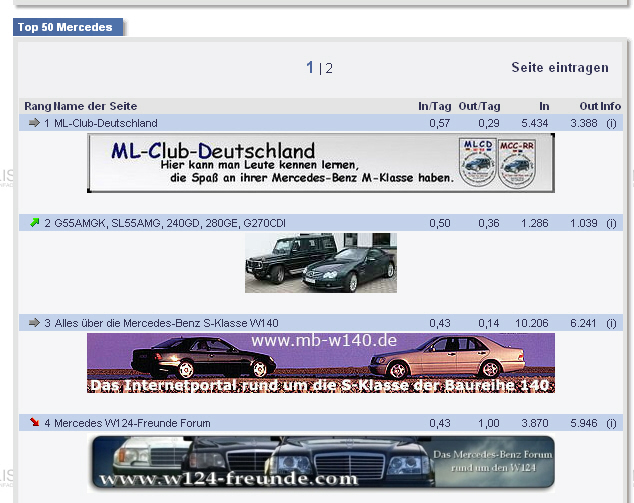Go to page 2 of the list
The height and width of the screenshot is (503, 634).
pos(329,68)
